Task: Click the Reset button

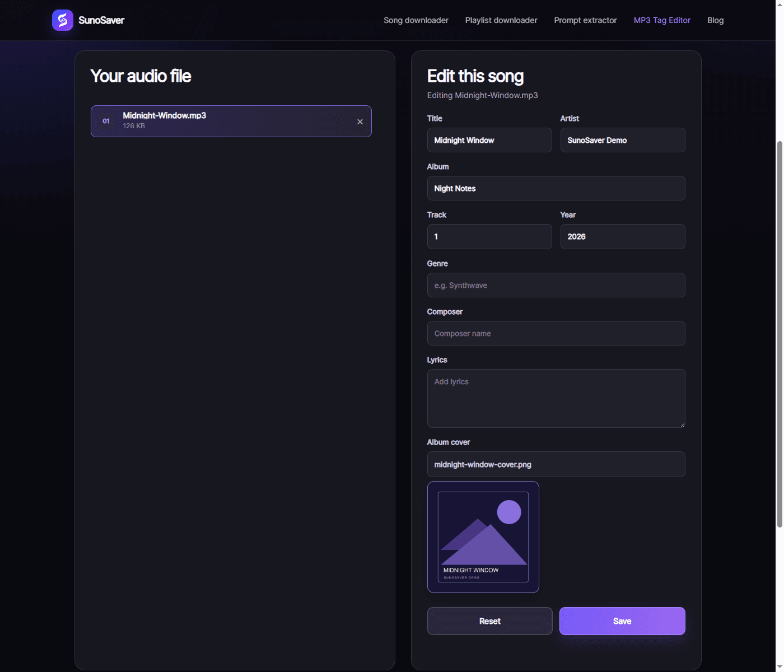Action: [x=490, y=621]
